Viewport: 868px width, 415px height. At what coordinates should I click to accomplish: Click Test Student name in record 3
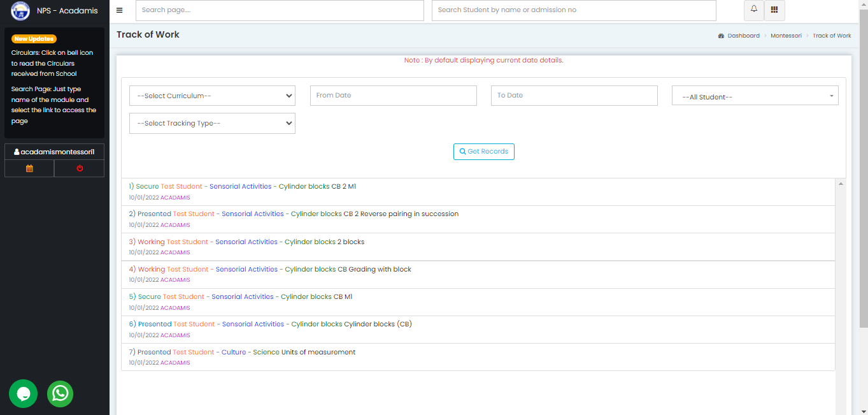[187, 242]
